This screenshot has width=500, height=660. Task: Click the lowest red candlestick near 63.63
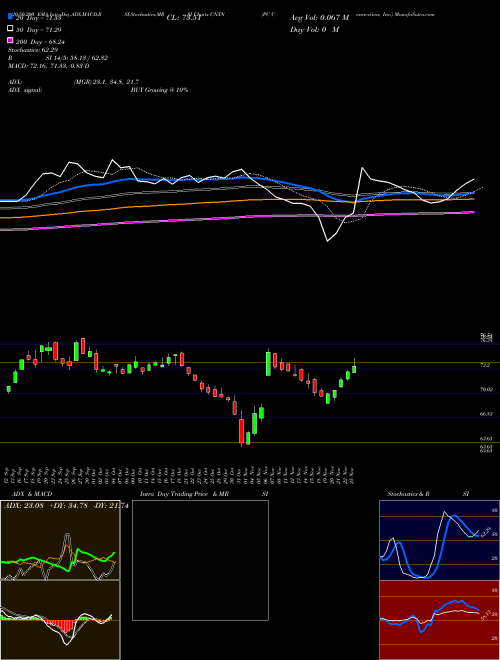pos(241,430)
